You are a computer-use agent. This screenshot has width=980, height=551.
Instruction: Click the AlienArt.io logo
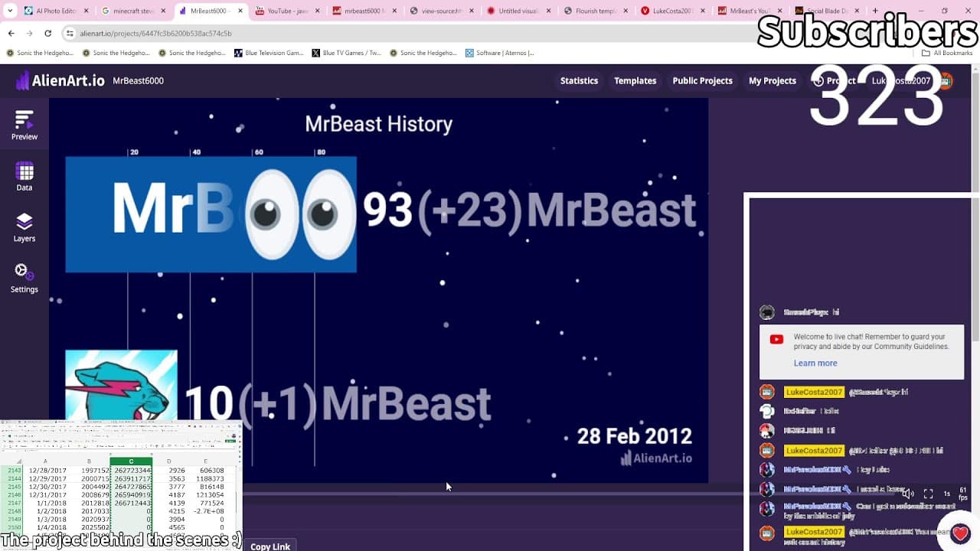(60, 80)
